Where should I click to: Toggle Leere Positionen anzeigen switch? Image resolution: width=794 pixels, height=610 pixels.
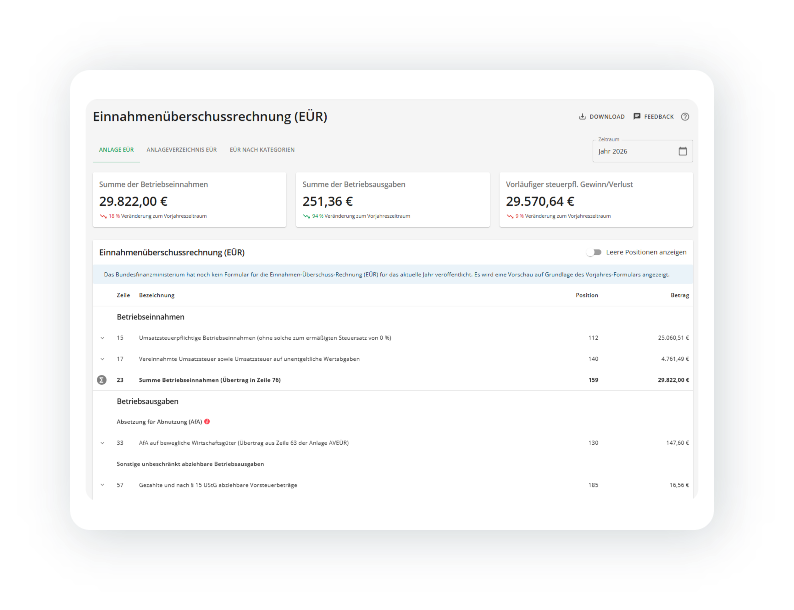coord(595,252)
